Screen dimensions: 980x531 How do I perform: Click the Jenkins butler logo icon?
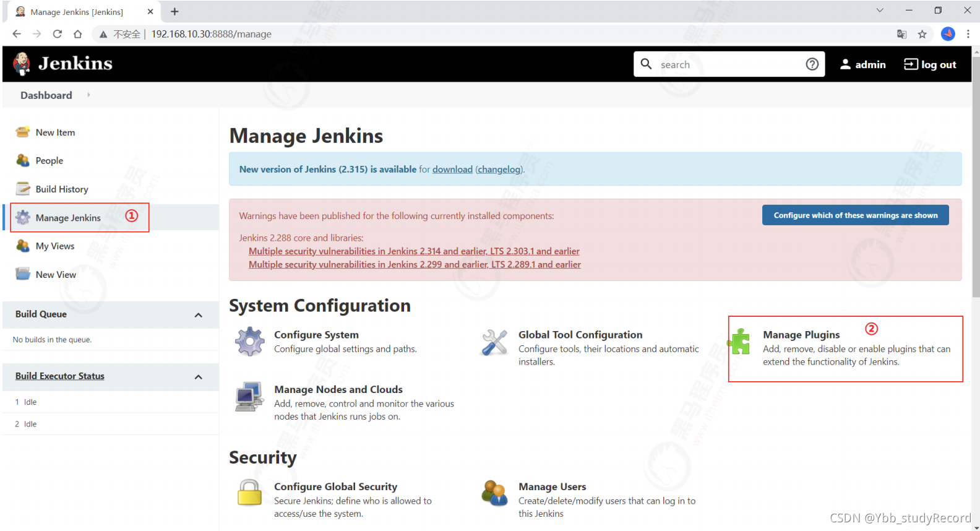coord(22,64)
